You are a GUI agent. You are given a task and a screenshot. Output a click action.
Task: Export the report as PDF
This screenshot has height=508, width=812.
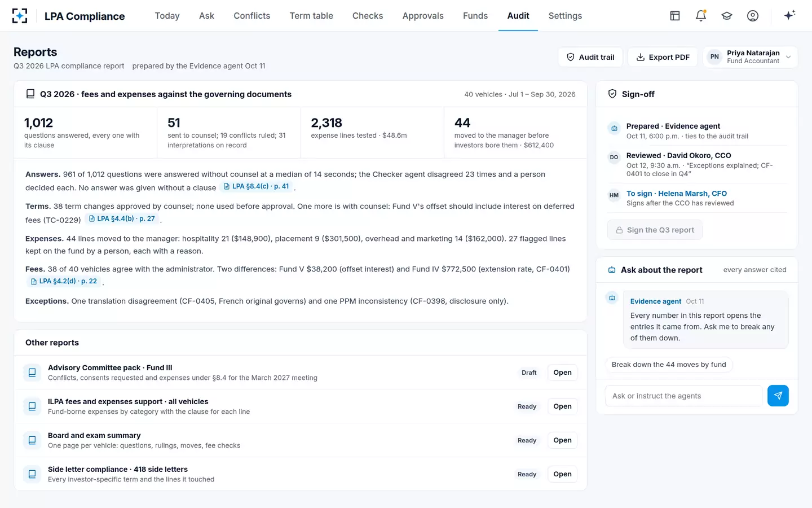[x=663, y=57]
